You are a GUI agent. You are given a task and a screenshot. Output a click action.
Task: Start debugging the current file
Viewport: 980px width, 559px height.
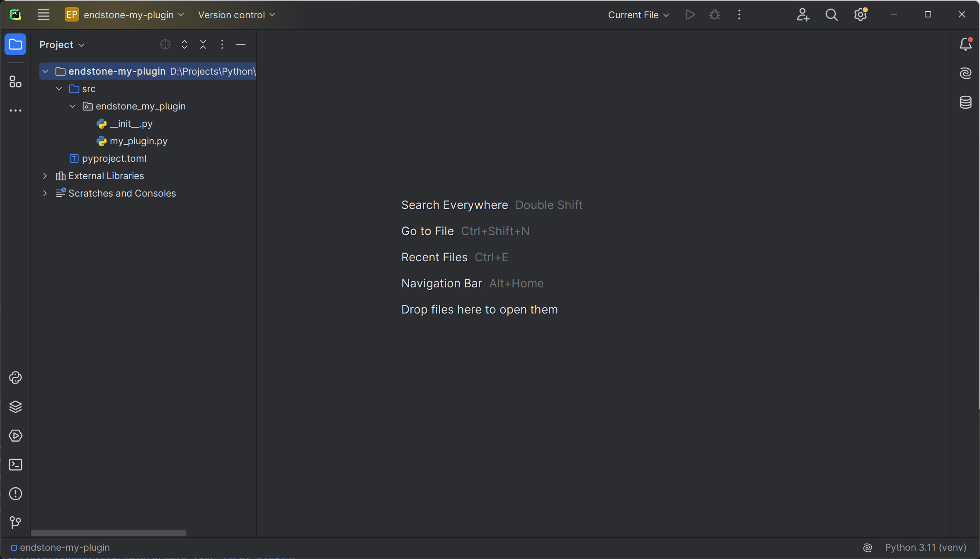714,15
